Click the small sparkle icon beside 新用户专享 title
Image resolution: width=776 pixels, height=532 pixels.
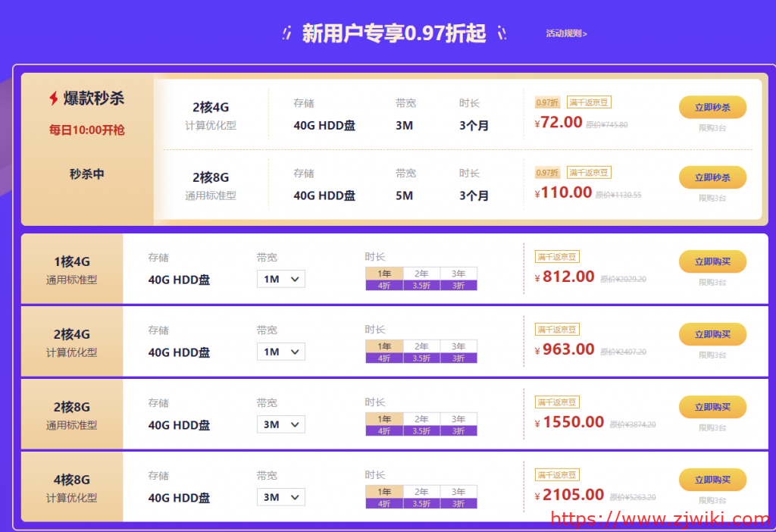pyautogui.click(x=286, y=33)
